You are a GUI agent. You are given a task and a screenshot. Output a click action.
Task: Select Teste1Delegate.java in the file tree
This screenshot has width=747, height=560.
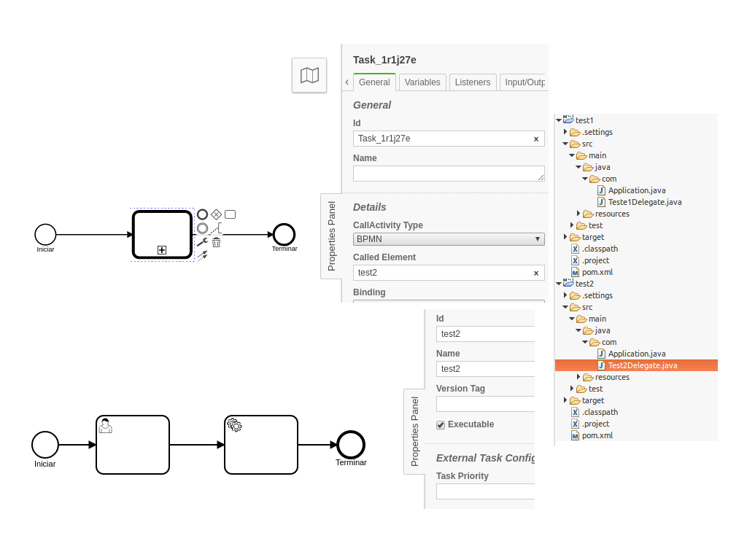pos(644,202)
